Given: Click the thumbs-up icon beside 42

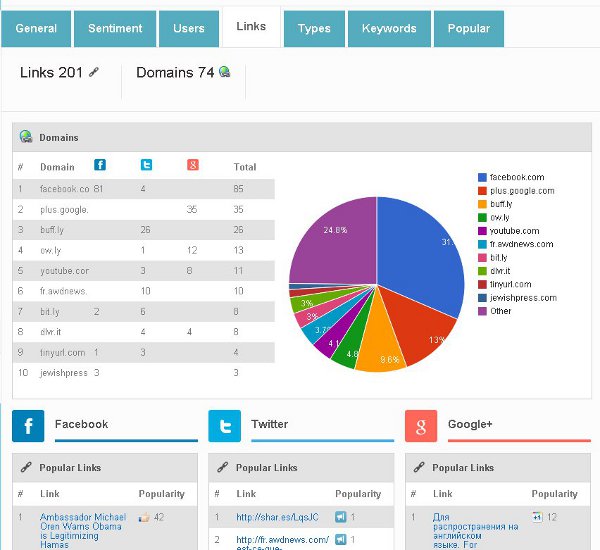Looking at the screenshot, I should pos(144,517).
